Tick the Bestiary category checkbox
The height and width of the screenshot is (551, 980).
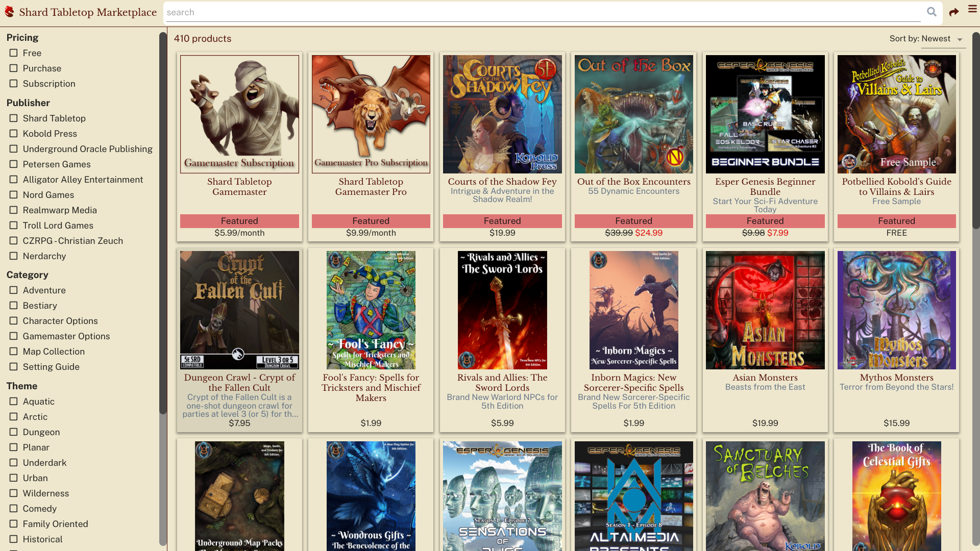(x=14, y=306)
